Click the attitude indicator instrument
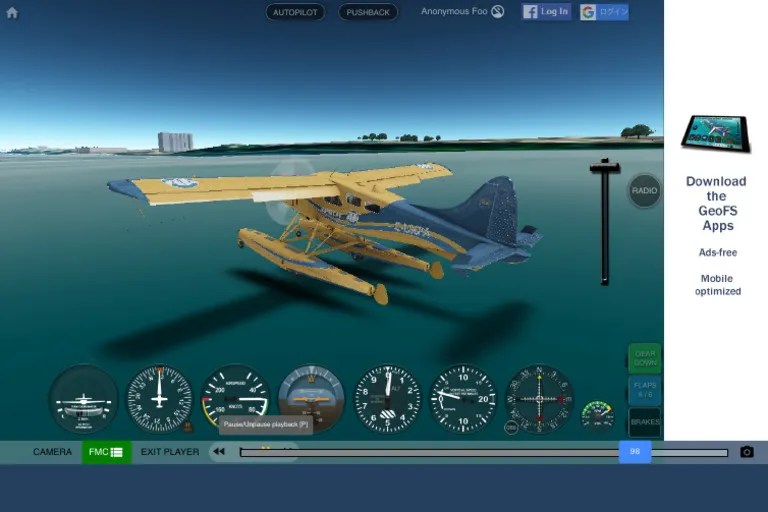This screenshot has height=512, width=768. click(312, 399)
